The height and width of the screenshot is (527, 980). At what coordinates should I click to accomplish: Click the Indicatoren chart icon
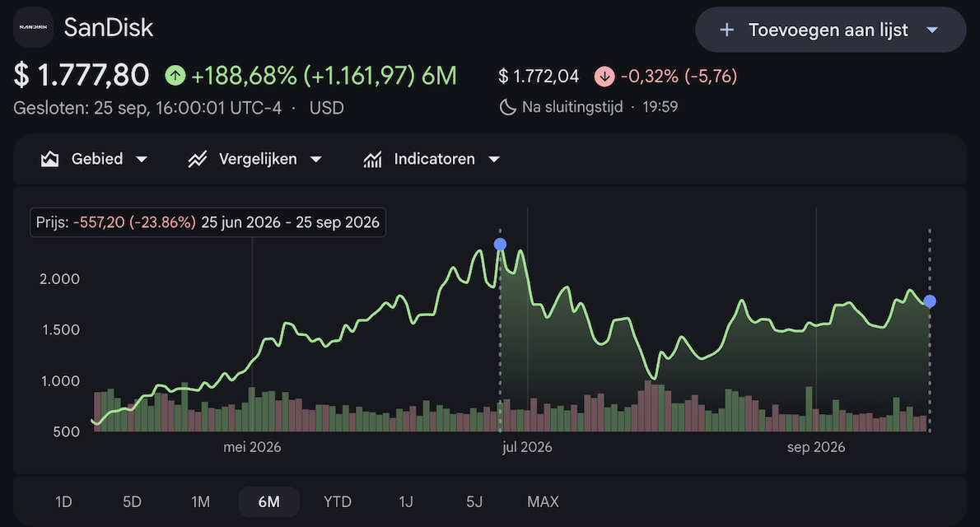372,160
